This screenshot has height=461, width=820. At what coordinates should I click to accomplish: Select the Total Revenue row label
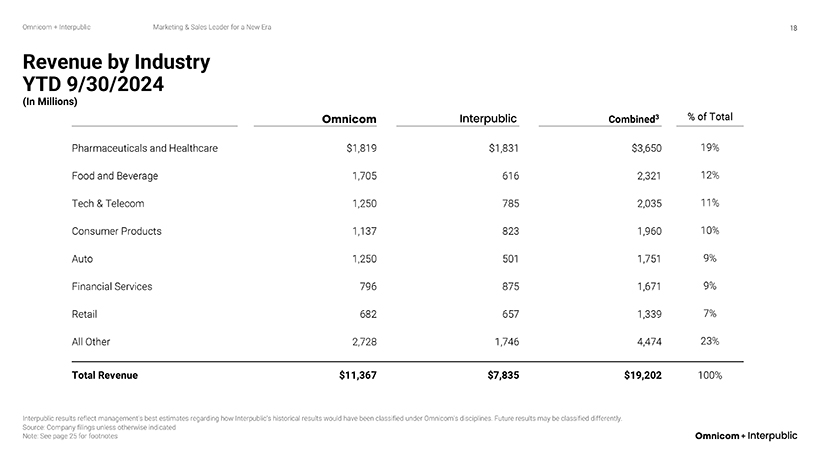105,376
